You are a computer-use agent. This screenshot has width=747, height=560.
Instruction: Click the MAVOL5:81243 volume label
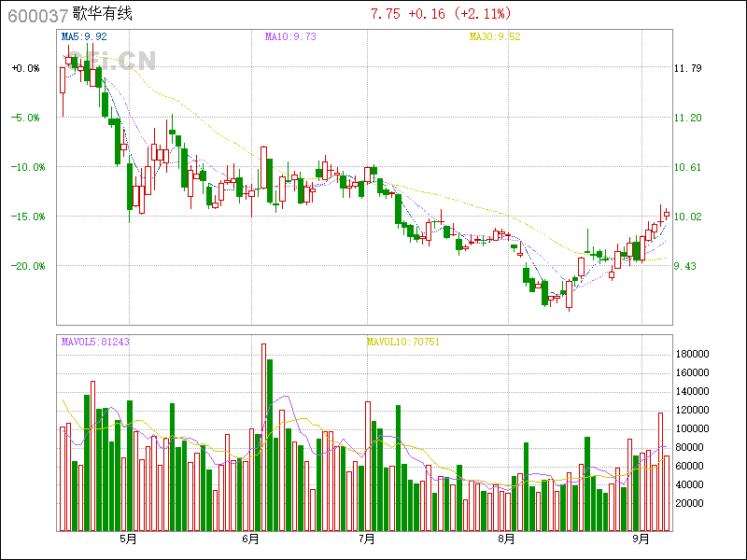(x=95, y=342)
